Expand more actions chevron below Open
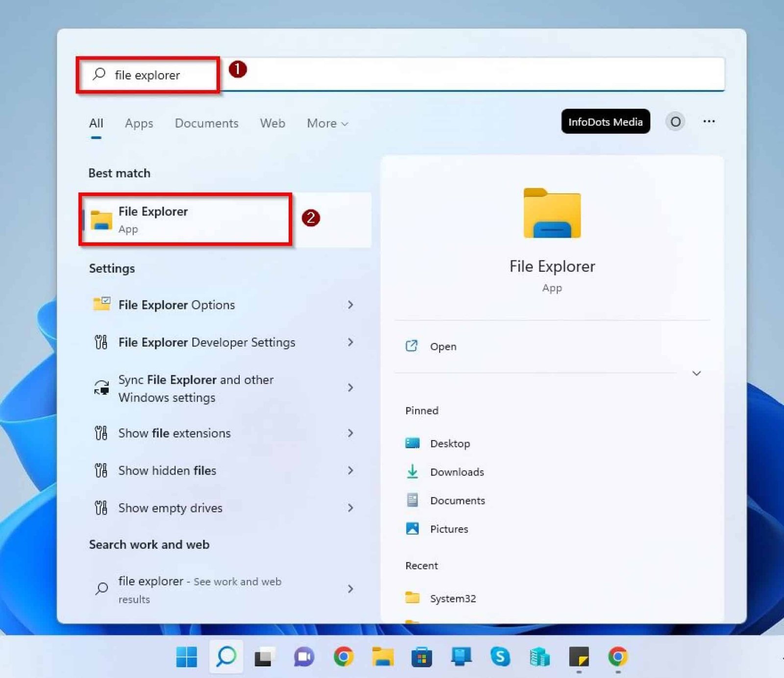Image resolution: width=784 pixels, height=678 pixels. 696,373
